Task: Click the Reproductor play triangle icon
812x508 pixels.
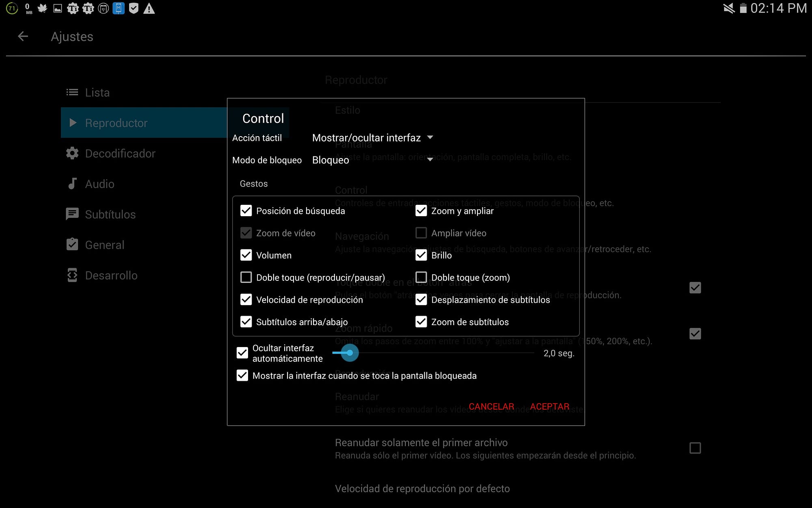Action: tap(73, 123)
